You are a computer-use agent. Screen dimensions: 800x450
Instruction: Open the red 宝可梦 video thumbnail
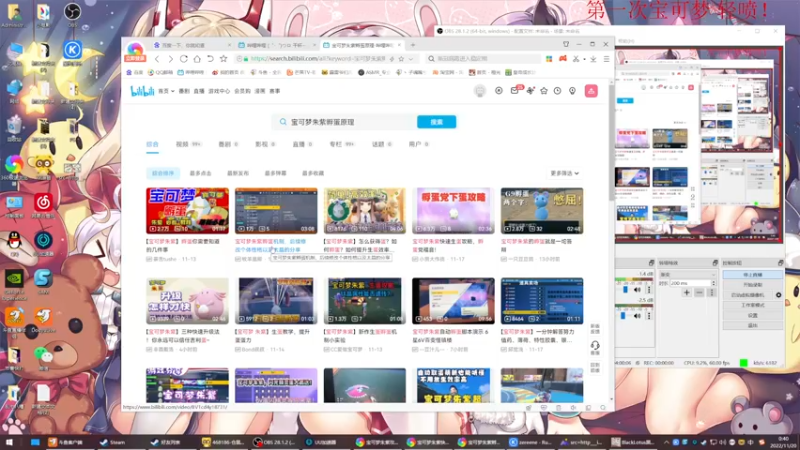point(187,211)
